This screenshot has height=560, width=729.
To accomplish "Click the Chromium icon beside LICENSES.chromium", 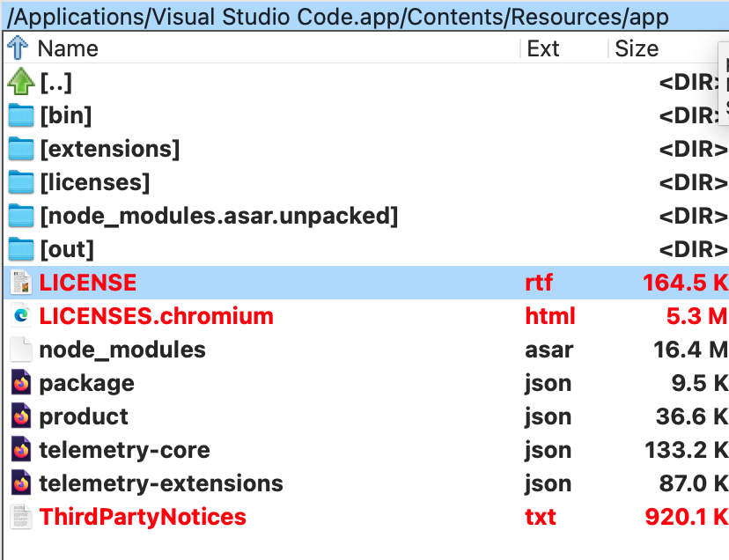I will click(20, 316).
